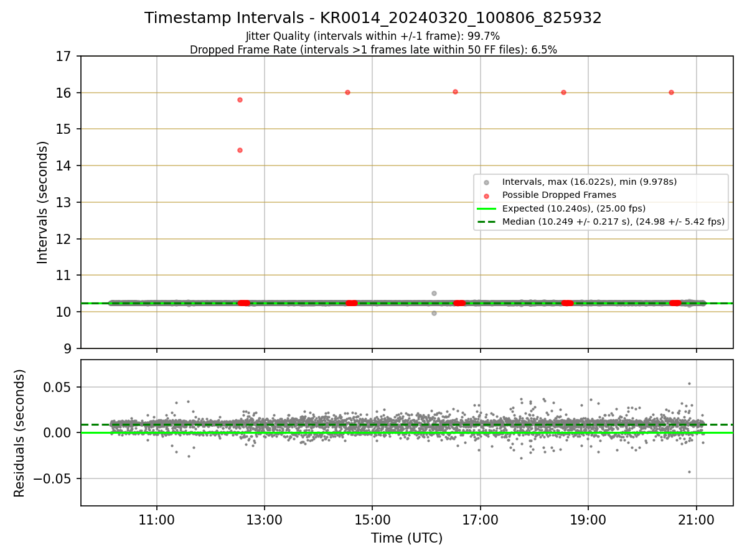Click the dashed dark green line sample in legend

click(487, 222)
